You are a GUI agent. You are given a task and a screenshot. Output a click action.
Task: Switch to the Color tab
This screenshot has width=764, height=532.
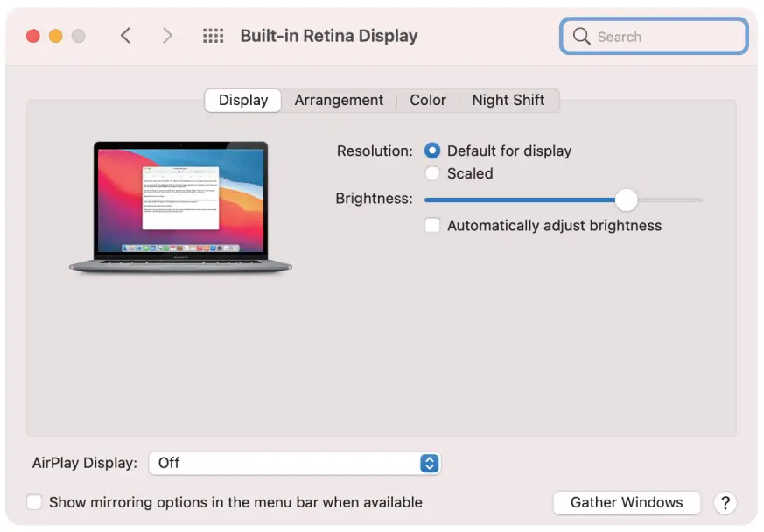[x=428, y=100]
